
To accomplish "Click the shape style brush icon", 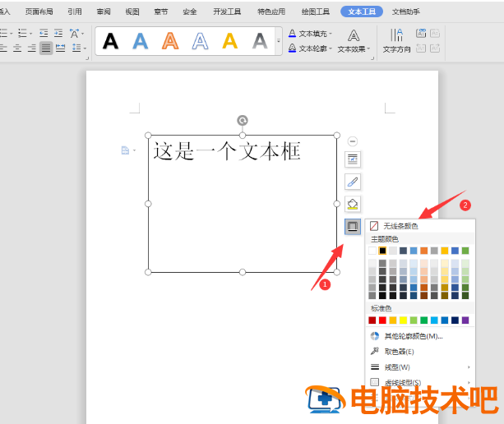I will coord(353,182).
